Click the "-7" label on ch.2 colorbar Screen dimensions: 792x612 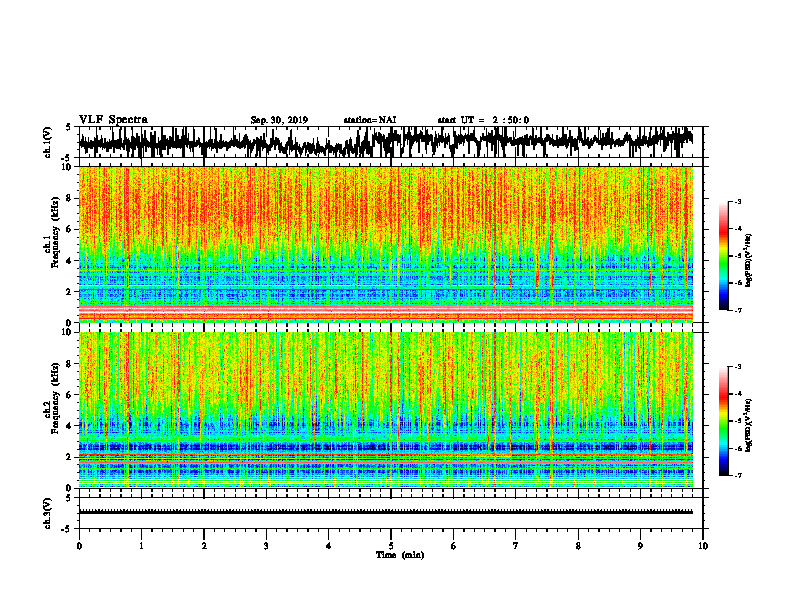pyautogui.click(x=738, y=475)
